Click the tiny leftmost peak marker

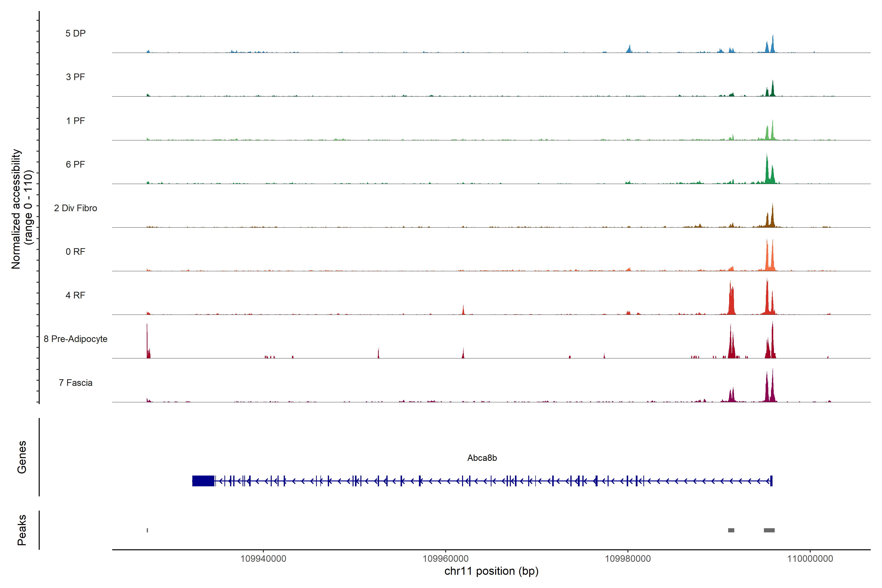(147, 530)
